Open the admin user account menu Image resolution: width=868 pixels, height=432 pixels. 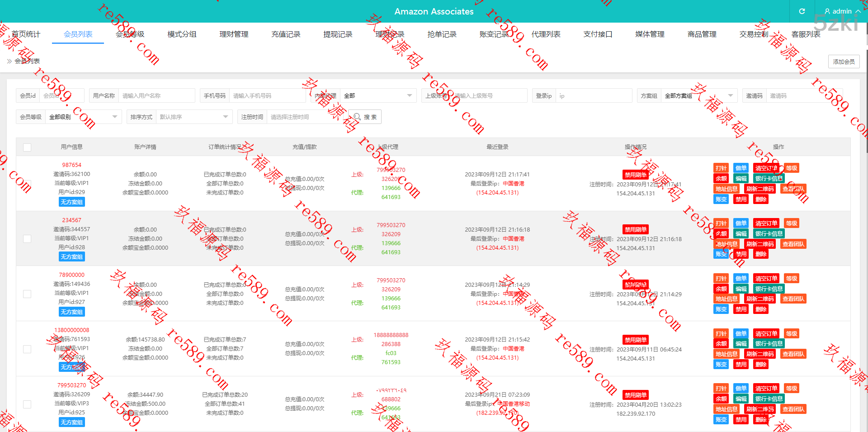click(842, 11)
